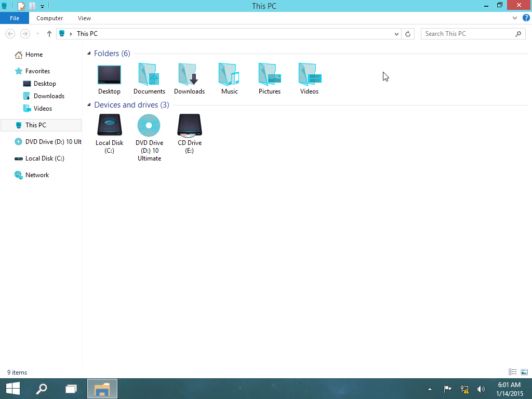The width and height of the screenshot is (532, 399).
Task: Show hidden tray icons arrow
Action: 430,389
